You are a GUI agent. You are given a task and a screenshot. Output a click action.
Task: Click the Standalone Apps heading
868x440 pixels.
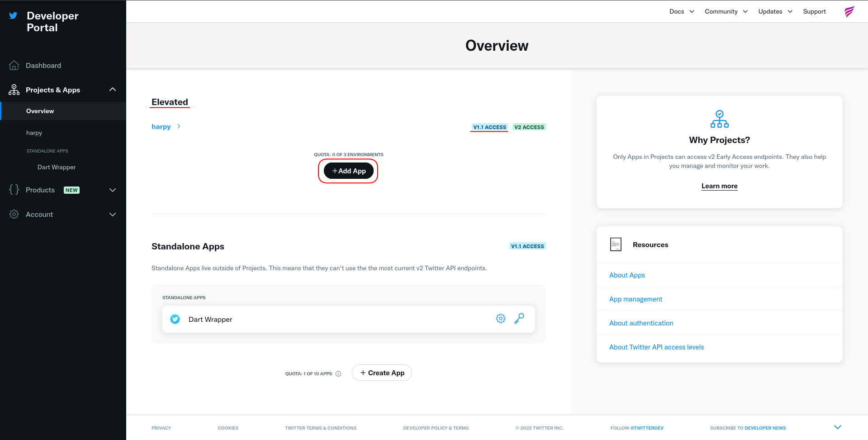188,246
